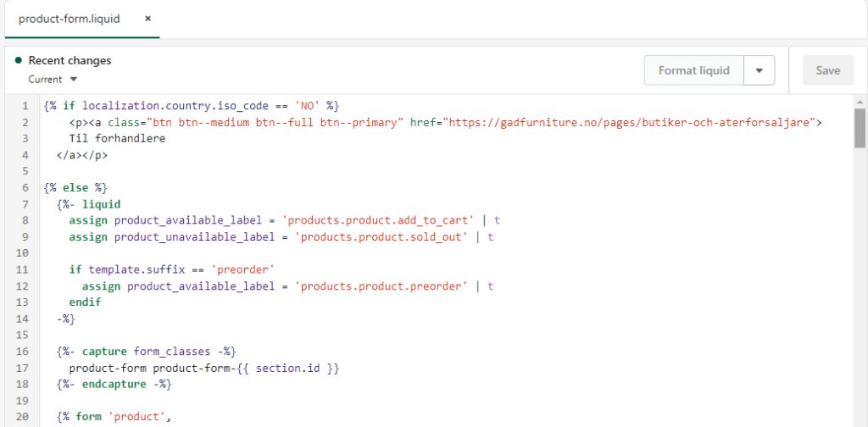The width and height of the screenshot is (868, 427).
Task: Open the Format liquid dropdown arrow
Action: pyautogui.click(x=759, y=70)
